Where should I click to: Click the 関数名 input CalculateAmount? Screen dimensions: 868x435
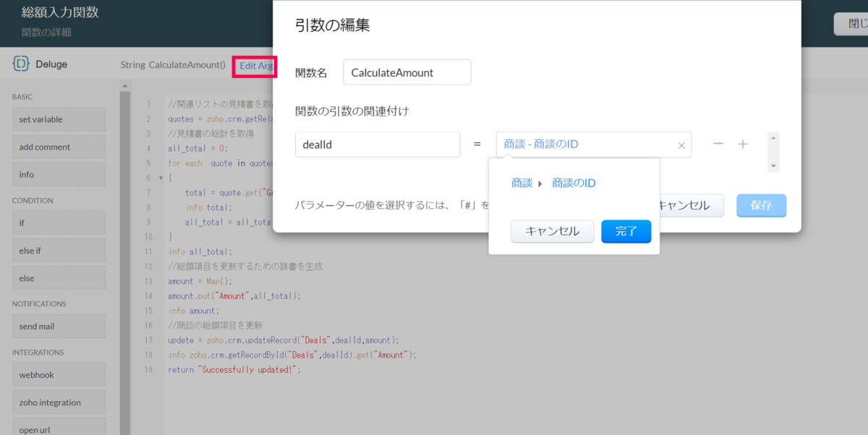[x=407, y=72]
